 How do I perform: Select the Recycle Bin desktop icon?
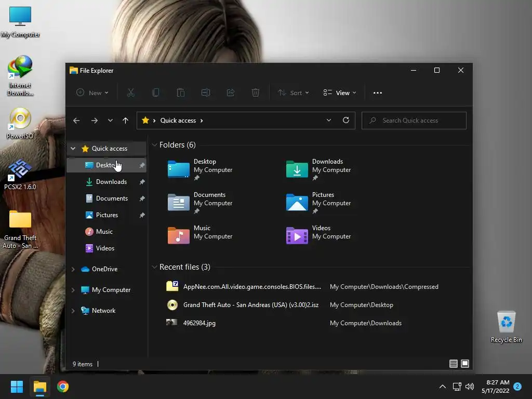click(x=506, y=327)
